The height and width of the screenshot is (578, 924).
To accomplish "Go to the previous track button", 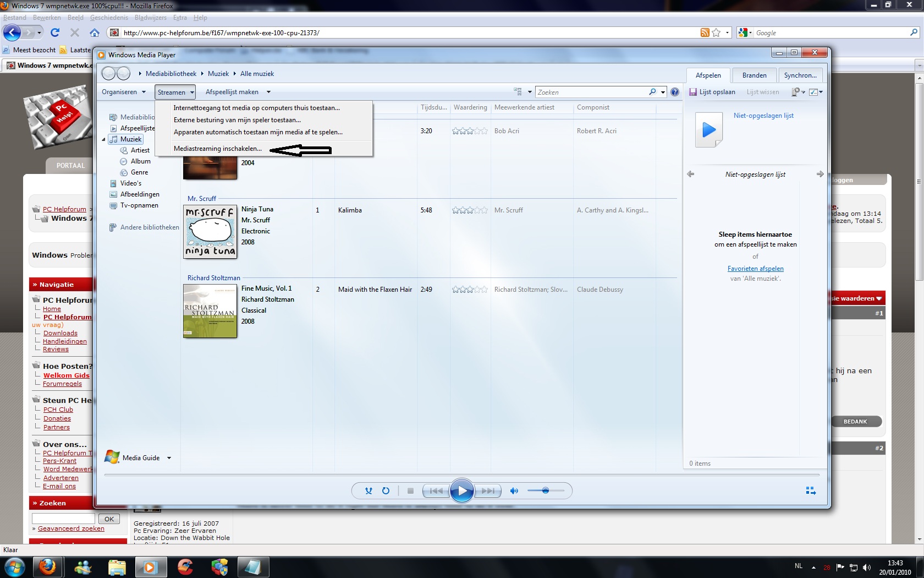I will coord(436,490).
